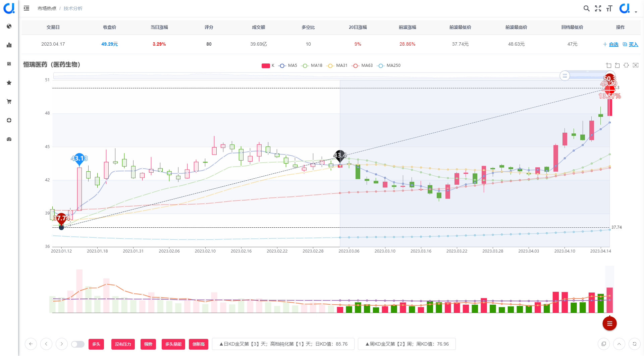Click the chart zoom-reset back icon

617,65
